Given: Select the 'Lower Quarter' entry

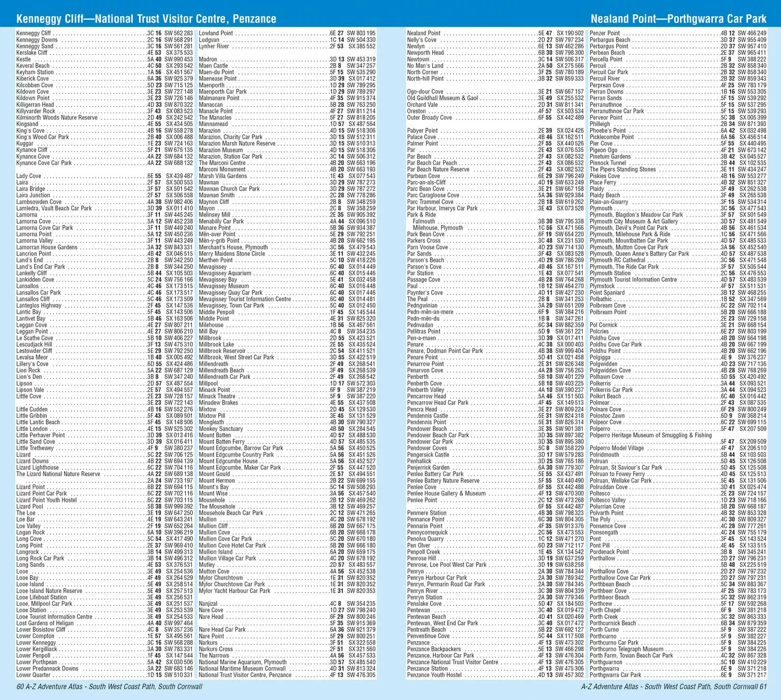Looking at the screenshot, I should pos(104,675).
